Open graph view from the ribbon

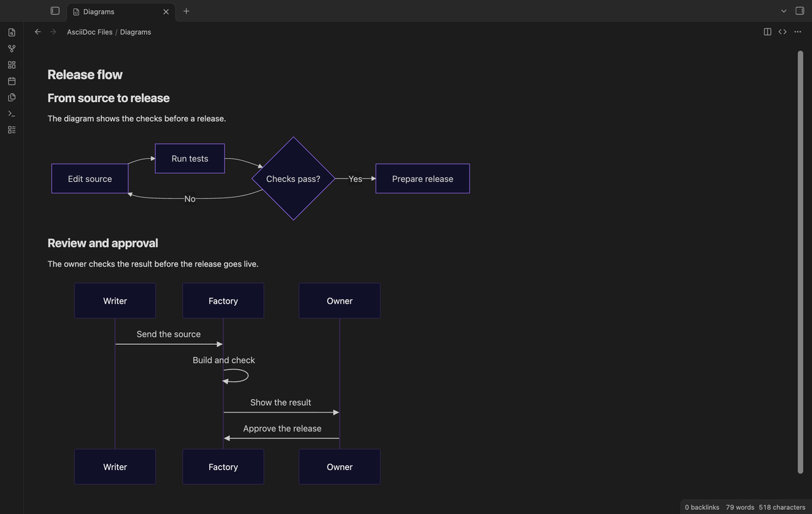pos(12,49)
